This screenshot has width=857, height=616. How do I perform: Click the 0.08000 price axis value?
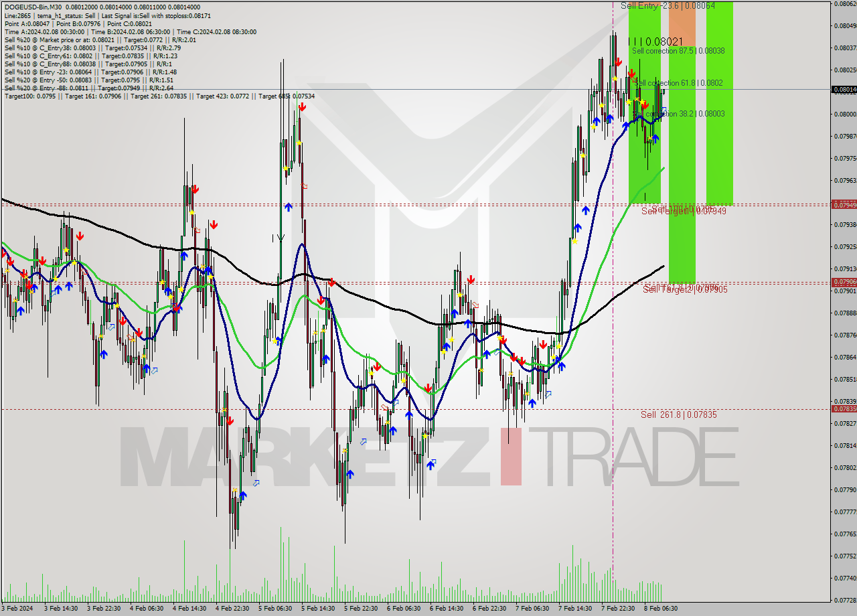point(844,114)
